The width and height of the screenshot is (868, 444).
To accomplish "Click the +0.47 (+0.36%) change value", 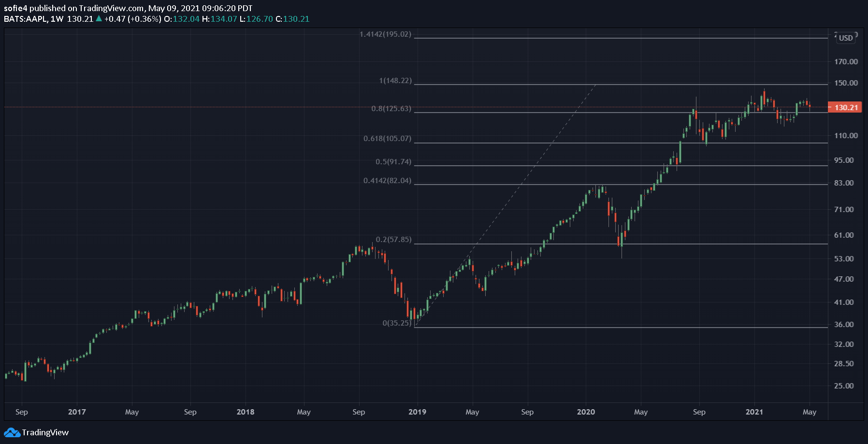I will click(132, 19).
